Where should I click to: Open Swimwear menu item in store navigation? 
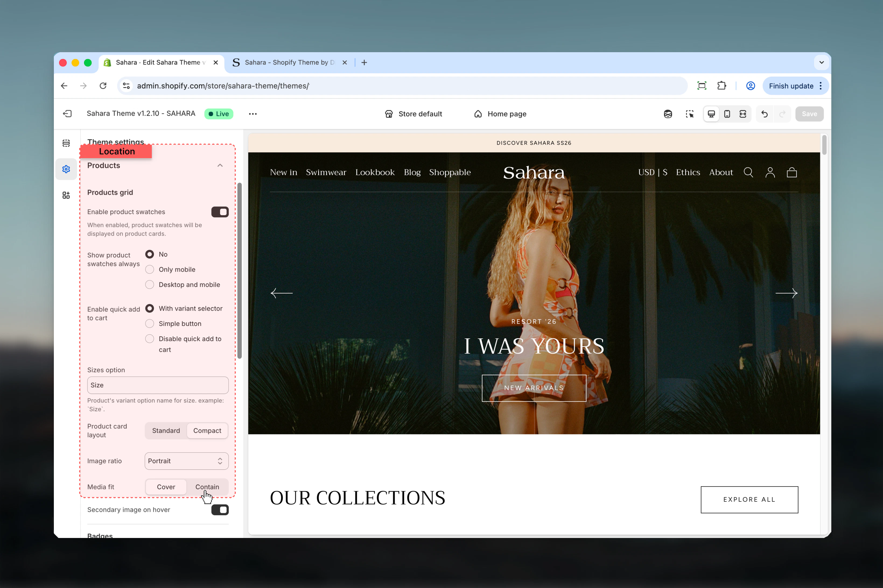click(326, 172)
